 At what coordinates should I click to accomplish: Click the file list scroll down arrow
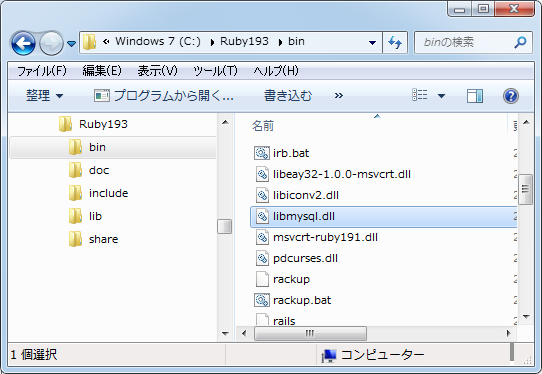(x=526, y=317)
